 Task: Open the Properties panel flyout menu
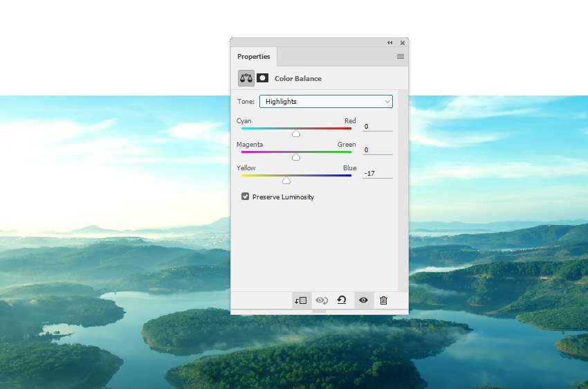click(401, 56)
